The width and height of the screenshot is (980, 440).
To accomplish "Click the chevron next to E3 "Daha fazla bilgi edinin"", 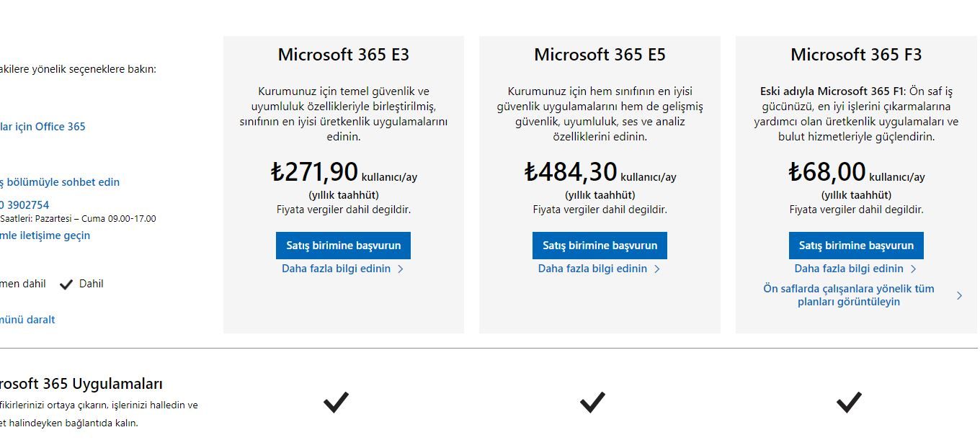I will 401,269.
